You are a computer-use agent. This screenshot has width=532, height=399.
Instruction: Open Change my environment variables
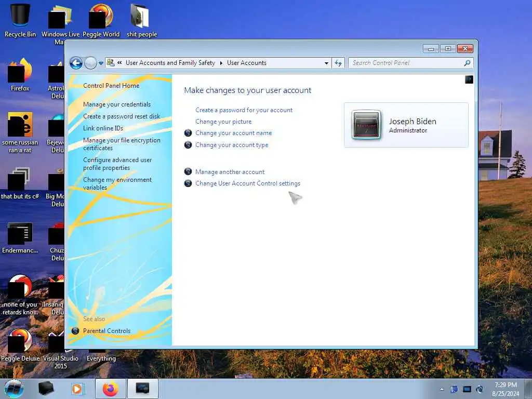(x=117, y=183)
